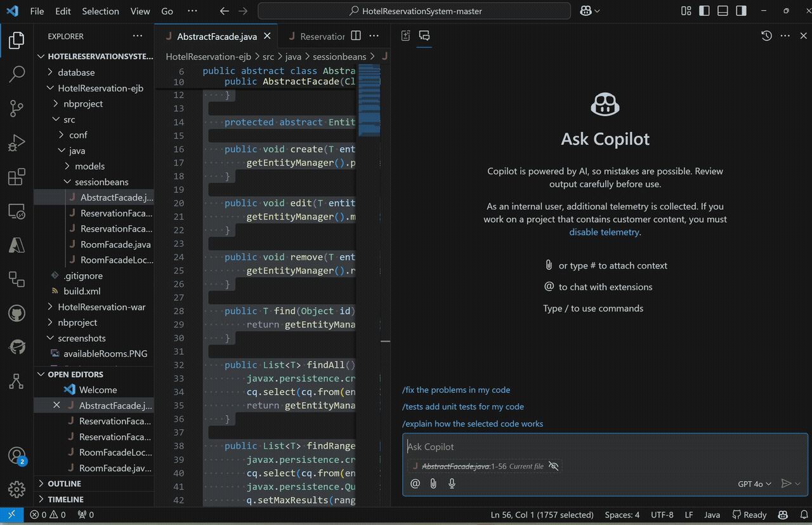Image resolution: width=812 pixels, height=525 pixels.
Task: Toggle the bottom panel layout button
Action: pos(723,11)
